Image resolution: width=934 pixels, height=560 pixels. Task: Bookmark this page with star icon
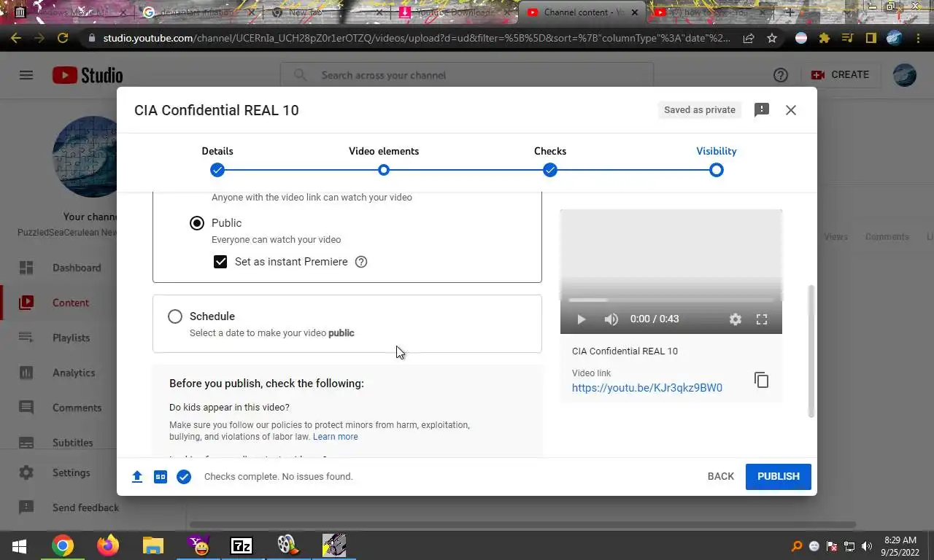[772, 39]
